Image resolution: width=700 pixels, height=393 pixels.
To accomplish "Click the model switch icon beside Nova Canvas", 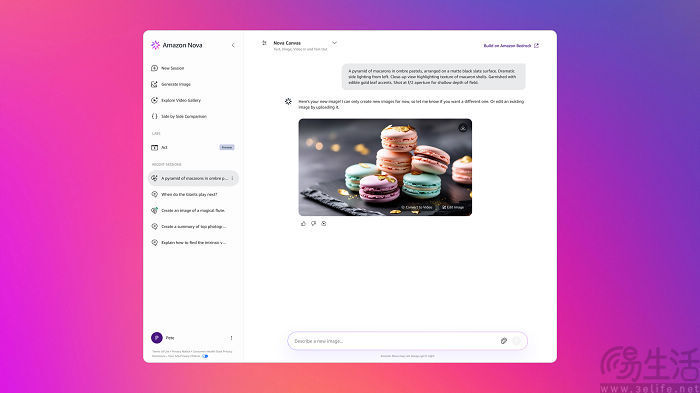I will 264,43.
